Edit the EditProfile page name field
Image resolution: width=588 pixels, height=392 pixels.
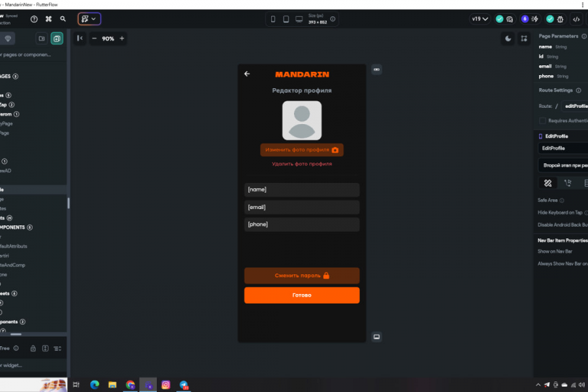[563, 148]
